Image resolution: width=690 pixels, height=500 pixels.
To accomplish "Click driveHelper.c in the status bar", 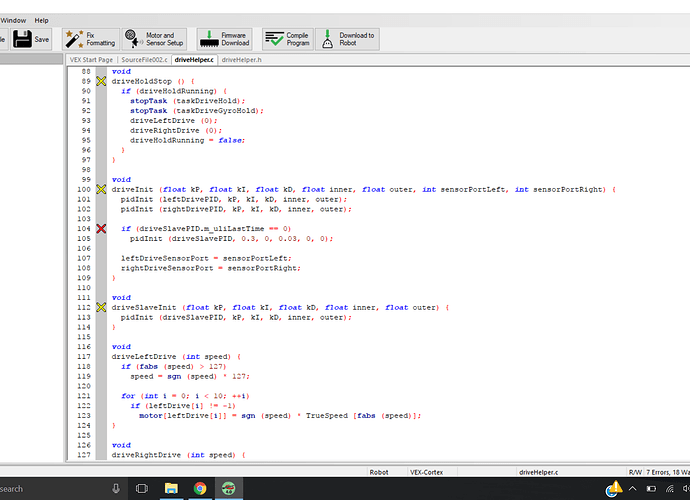I will coord(539,472).
